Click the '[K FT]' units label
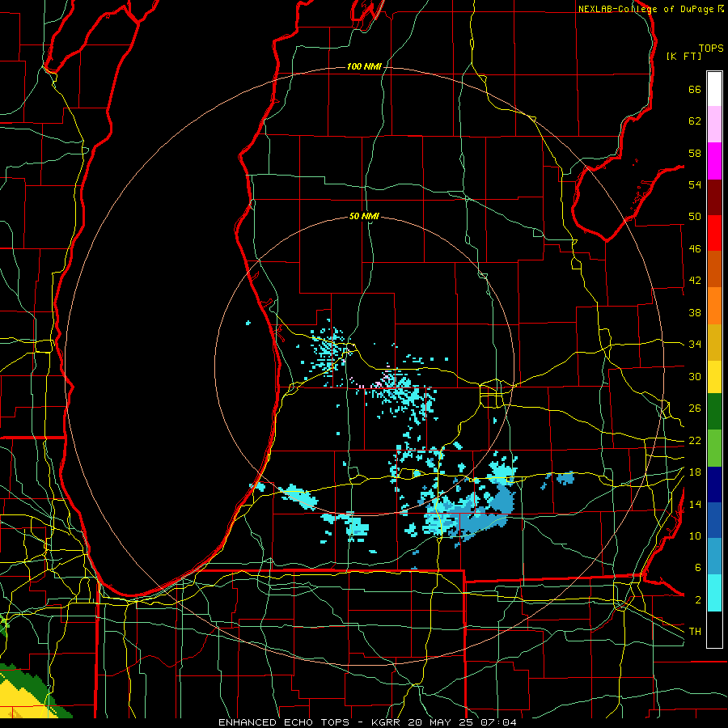This screenshot has width=728, height=728. click(x=684, y=56)
